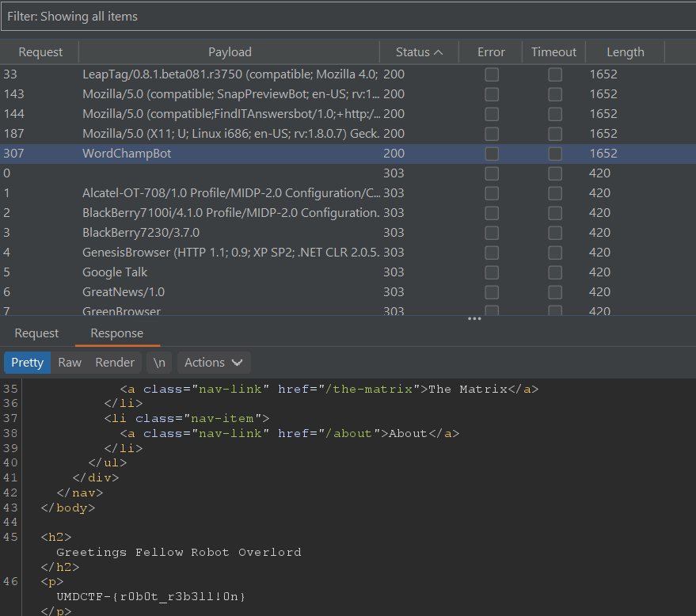Tick the Error checkbox for request 0

click(x=492, y=173)
